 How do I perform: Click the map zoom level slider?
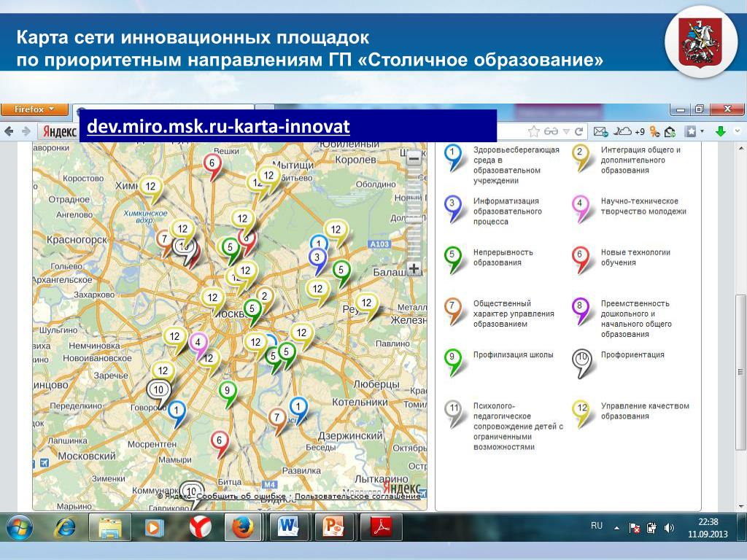click(414, 214)
